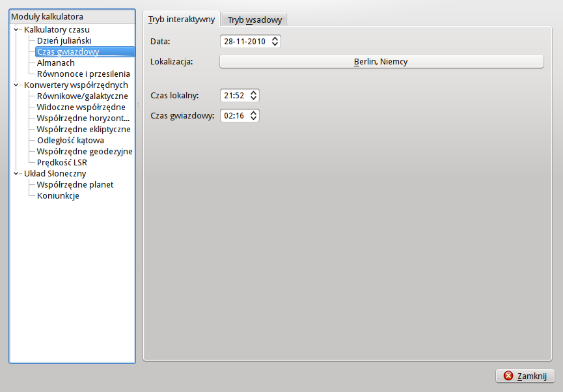Screen dimensions: 563x392
Task: Select the Tryb interaktywny tab
Action: [x=182, y=20]
